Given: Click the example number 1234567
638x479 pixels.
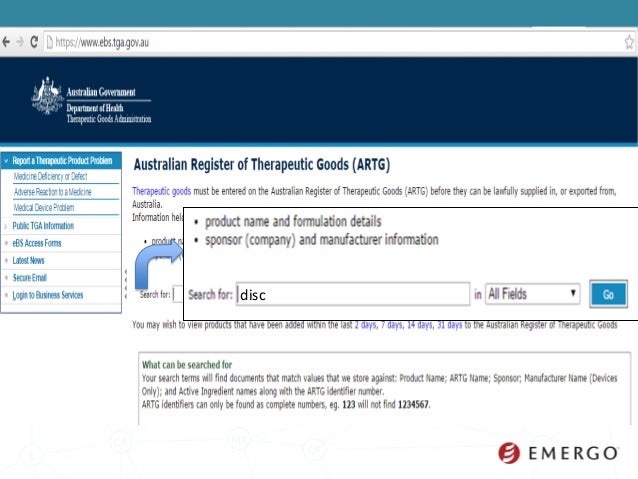Looking at the screenshot, I should (413, 405).
